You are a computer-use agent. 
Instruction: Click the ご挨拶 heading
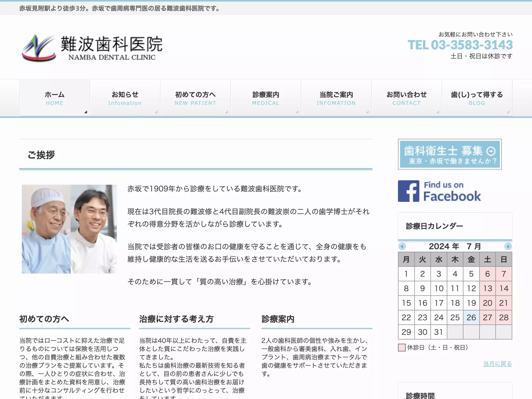[41, 155]
